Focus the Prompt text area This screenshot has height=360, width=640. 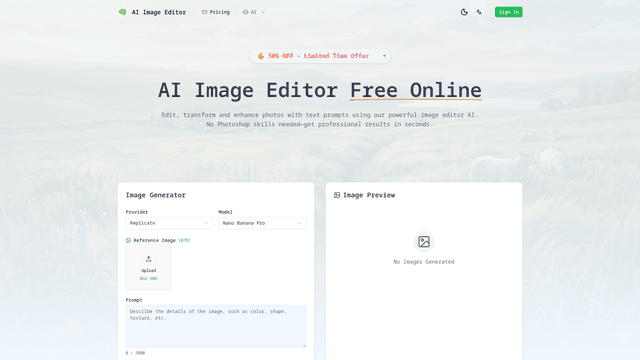point(216,326)
